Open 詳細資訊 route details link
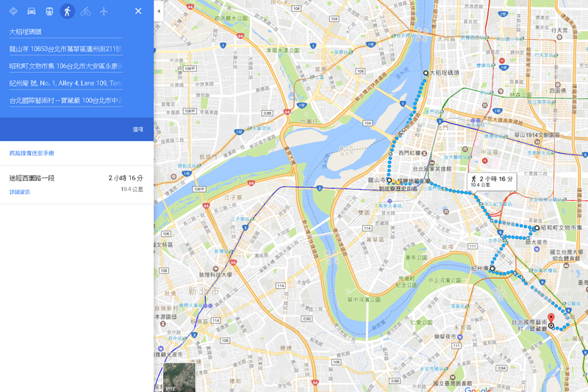Screen dimensions: 588x392 (20, 192)
